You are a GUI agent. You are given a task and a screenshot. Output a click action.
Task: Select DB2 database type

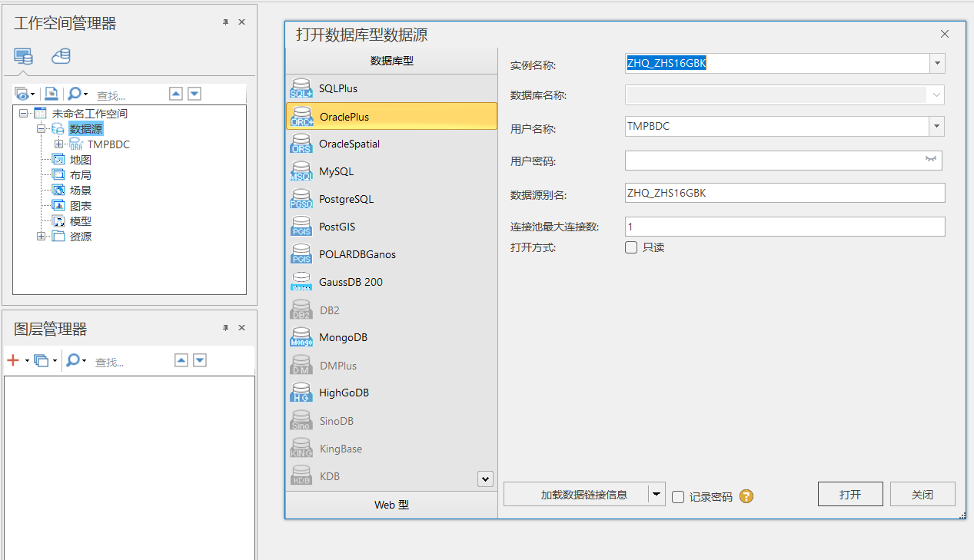pyautogui.click(x=391, y=310)
